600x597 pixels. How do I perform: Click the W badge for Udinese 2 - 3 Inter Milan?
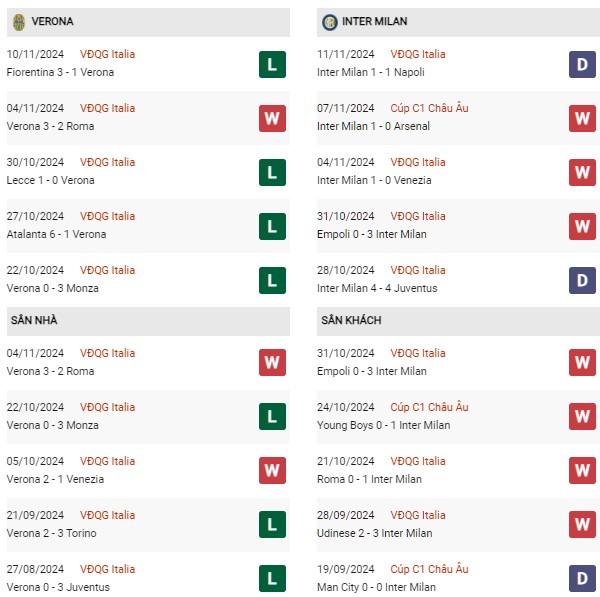click(582, 524)
